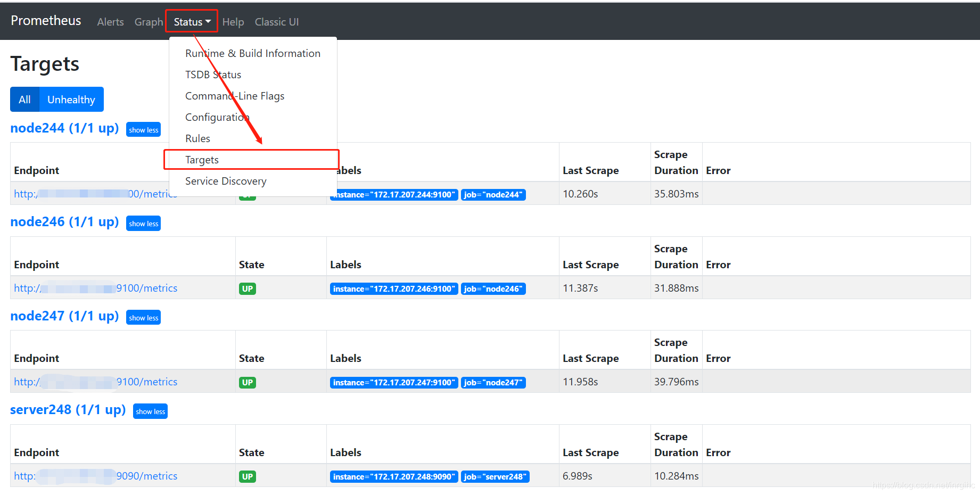Switch to Classic UI
This screenshot has height=495, width=980.
277,22
